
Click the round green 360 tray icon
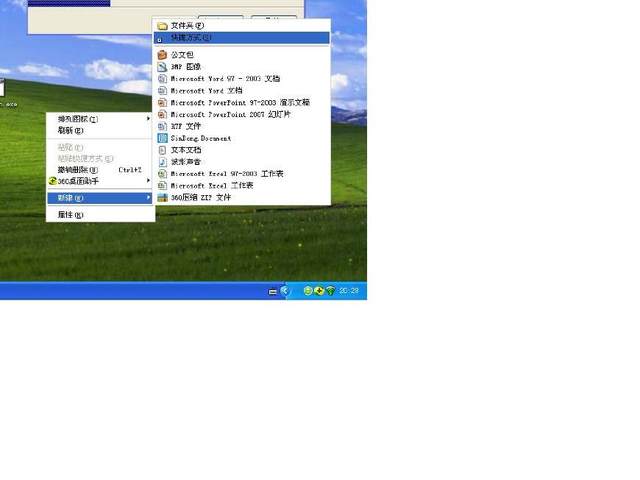(x=308, y=291)
